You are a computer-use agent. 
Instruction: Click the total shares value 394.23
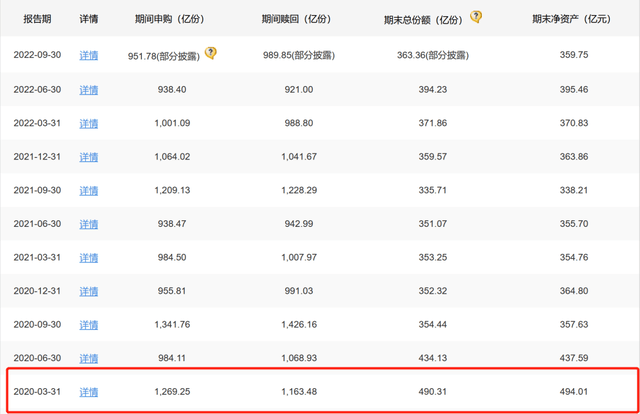[x=433, y=89]
